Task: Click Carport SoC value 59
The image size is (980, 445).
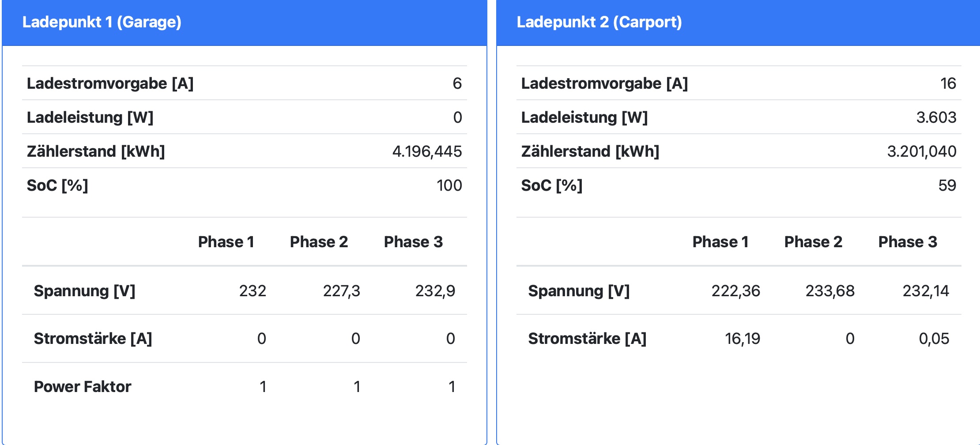Action: click(x=947, y=185)
